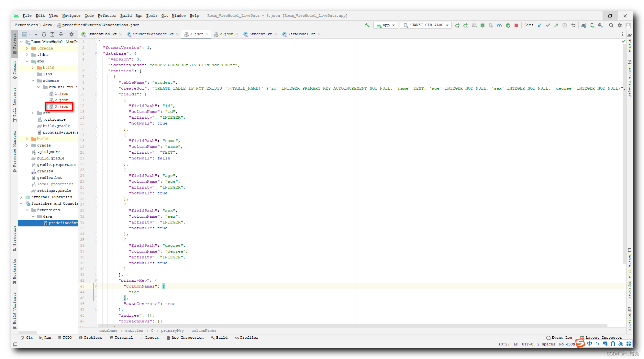644x359 pixels.
Task: Toggle the Build Variants side panel
Action: coord(15,310)
